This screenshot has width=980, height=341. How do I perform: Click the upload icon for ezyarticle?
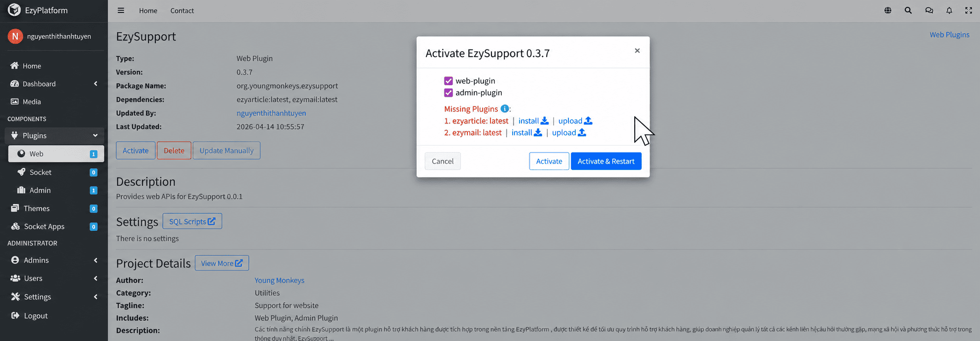(x=588, y=121)
